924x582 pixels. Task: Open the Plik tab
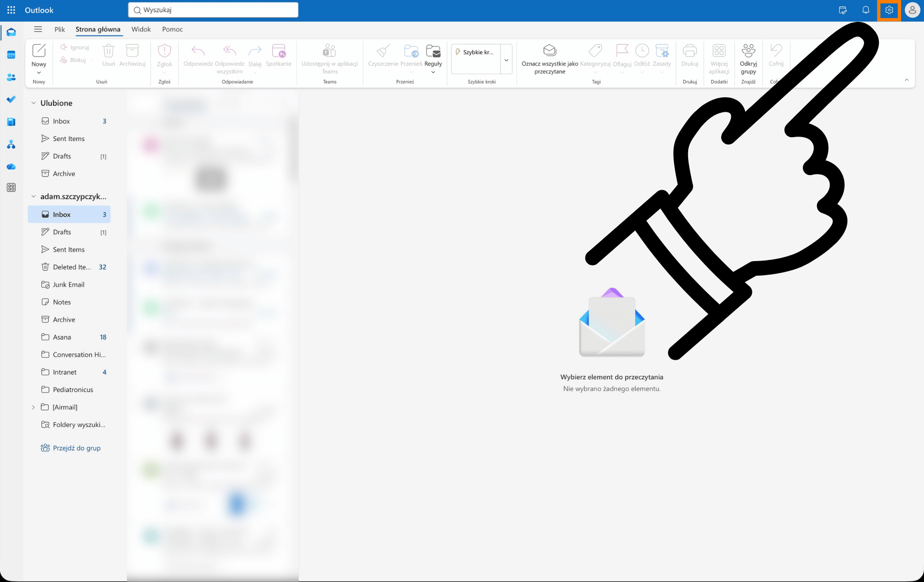[x=60, y=29]
